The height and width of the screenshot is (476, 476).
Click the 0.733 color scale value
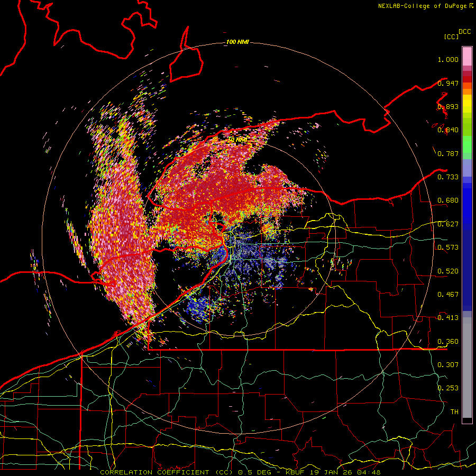[x=448, y=177]
